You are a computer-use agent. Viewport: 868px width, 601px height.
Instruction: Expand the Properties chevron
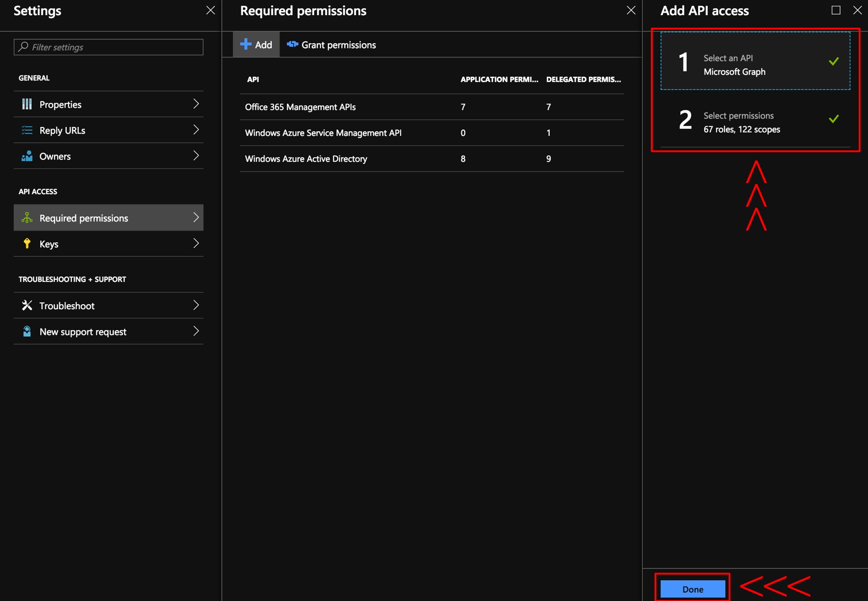(x=196, y=104)
